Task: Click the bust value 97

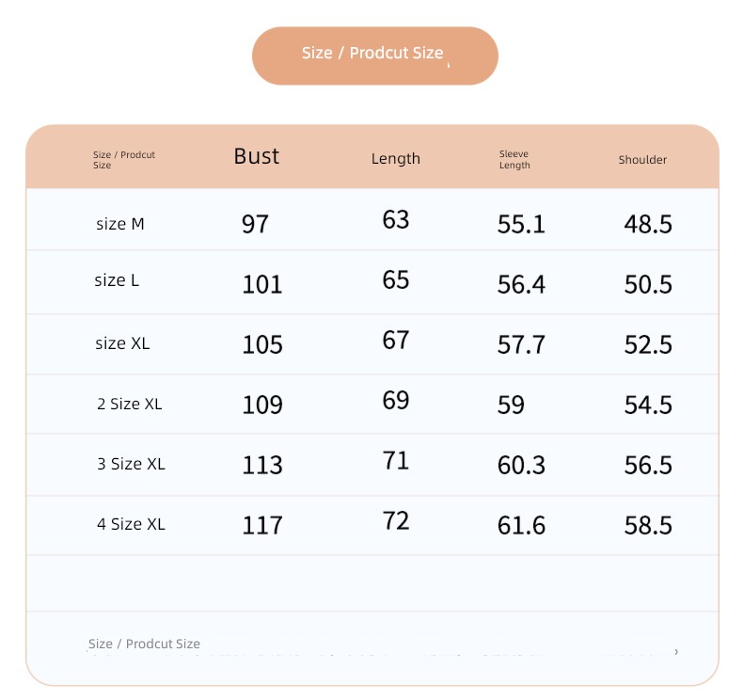Action: [x=255, y=224]
